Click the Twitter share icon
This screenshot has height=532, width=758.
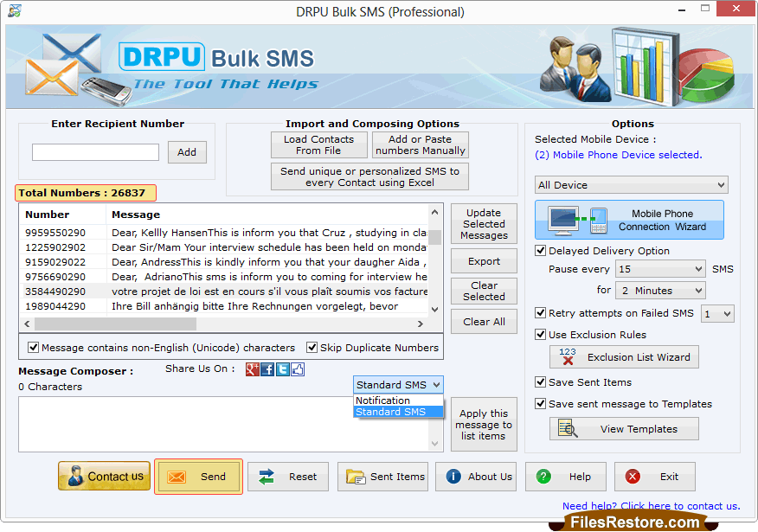point(282,369)
